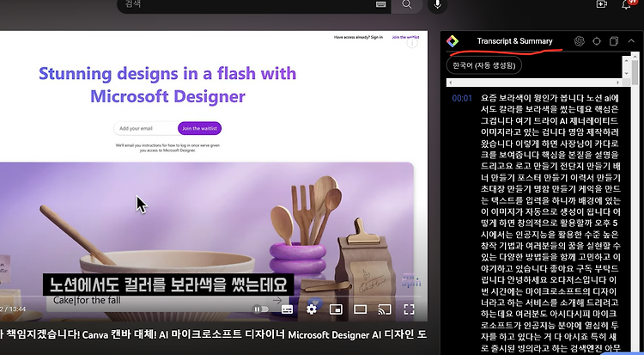Viewport: 644px width, 355px height.
Task: Switch to theater mode
Action: tap(360, 309)
